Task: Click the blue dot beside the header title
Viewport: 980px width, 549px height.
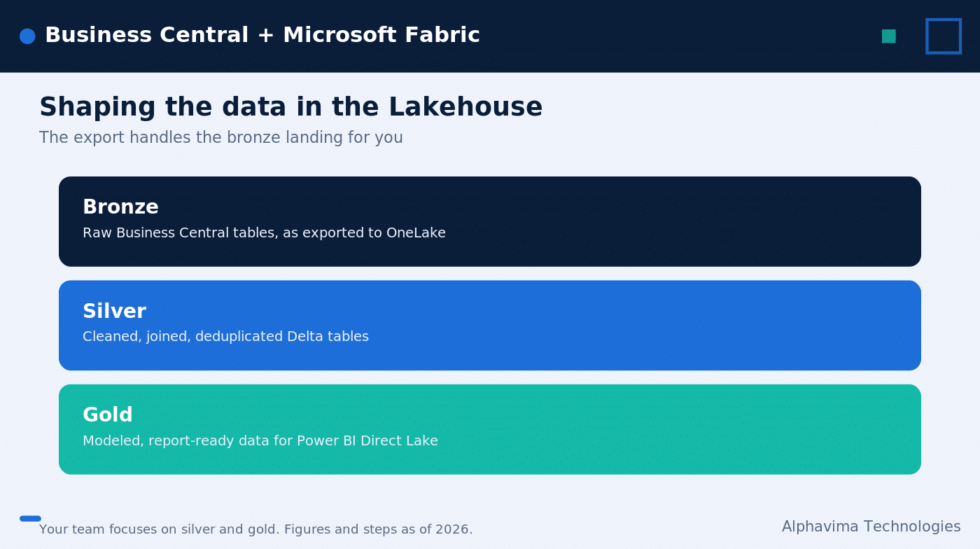Action: 27,36
